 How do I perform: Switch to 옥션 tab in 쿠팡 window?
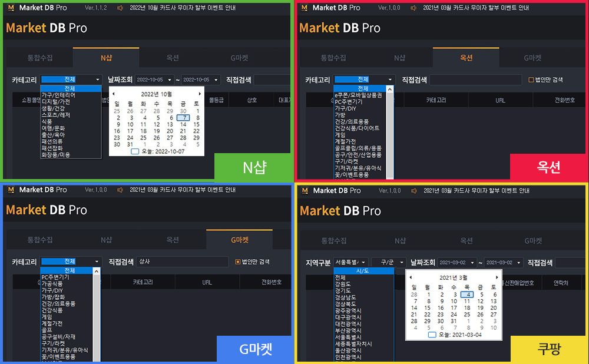coord(466,241)
